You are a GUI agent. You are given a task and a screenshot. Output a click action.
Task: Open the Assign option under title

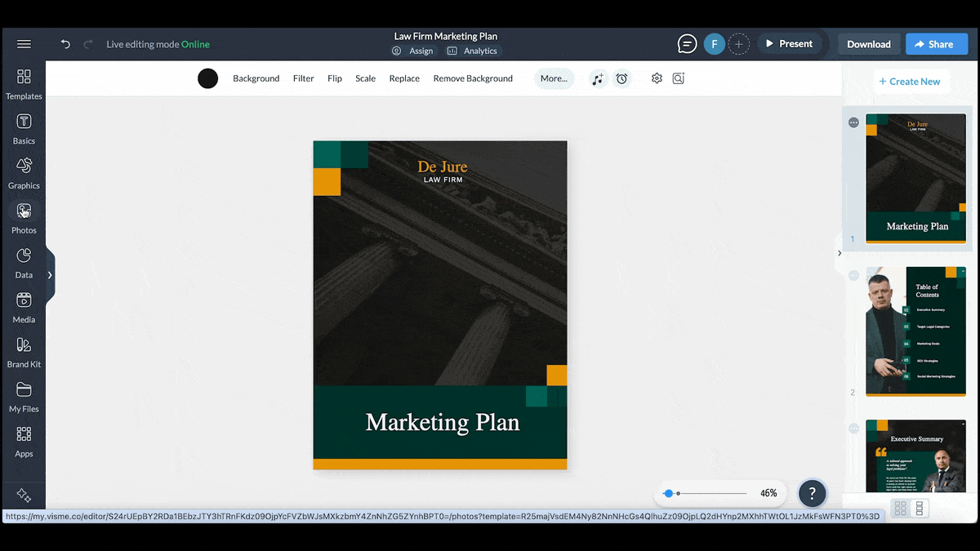413,51
